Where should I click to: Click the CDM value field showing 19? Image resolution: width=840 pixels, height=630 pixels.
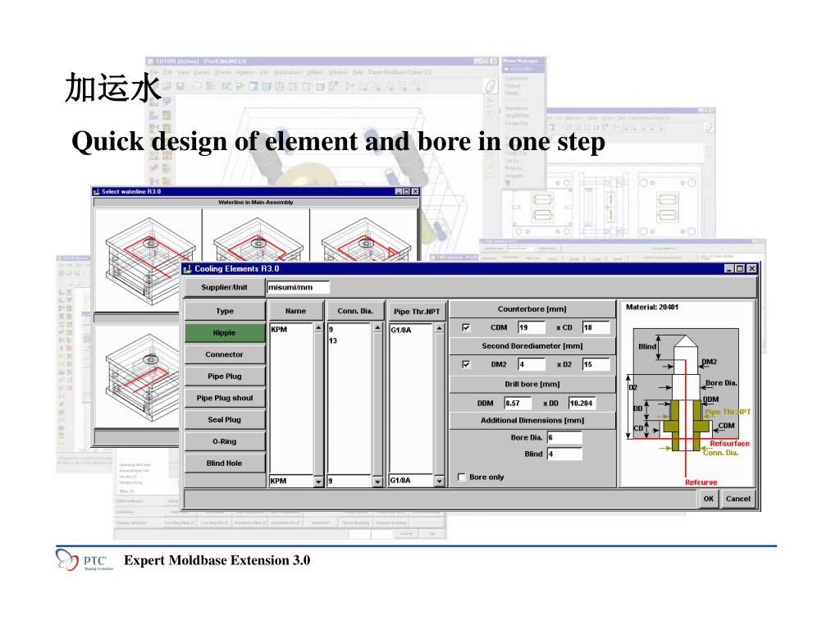point(532,327)
